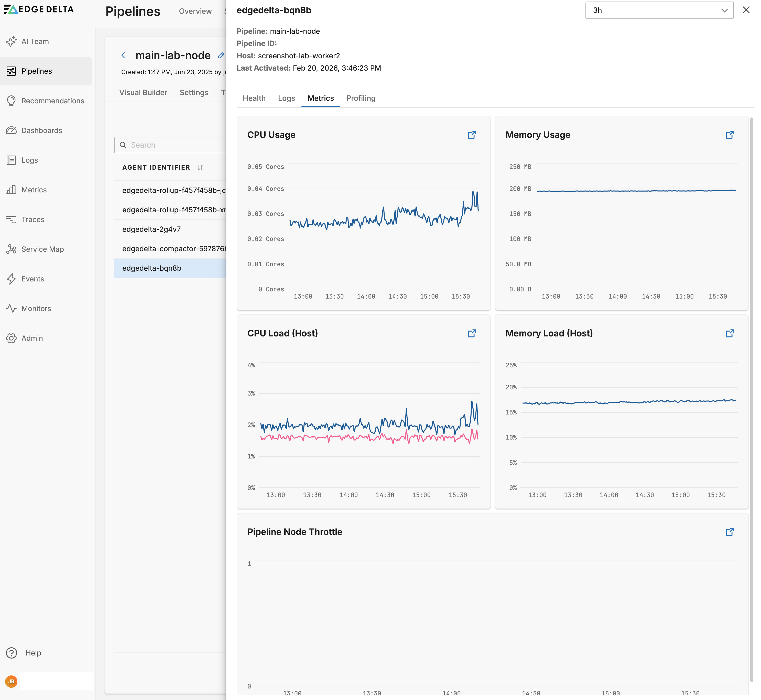This screenshot has height=700, width=761.
Task: Sort by Agent Identifier column
Action: click(200, 167)
